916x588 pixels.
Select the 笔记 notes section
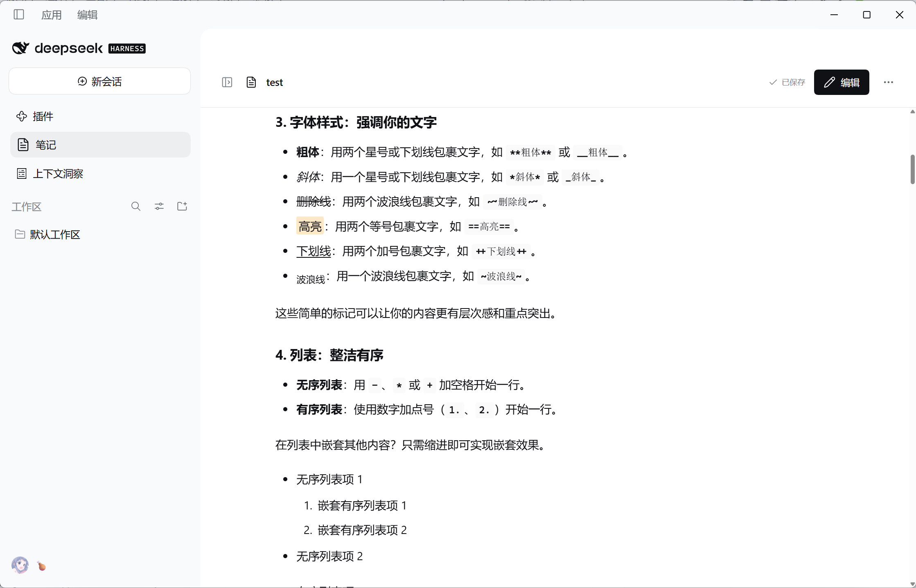point(100,145)
